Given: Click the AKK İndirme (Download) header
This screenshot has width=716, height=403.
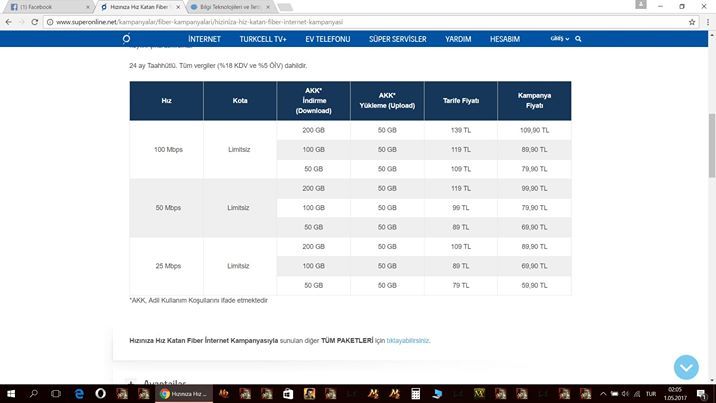Looking at the screenshot, I should point(314,100).
